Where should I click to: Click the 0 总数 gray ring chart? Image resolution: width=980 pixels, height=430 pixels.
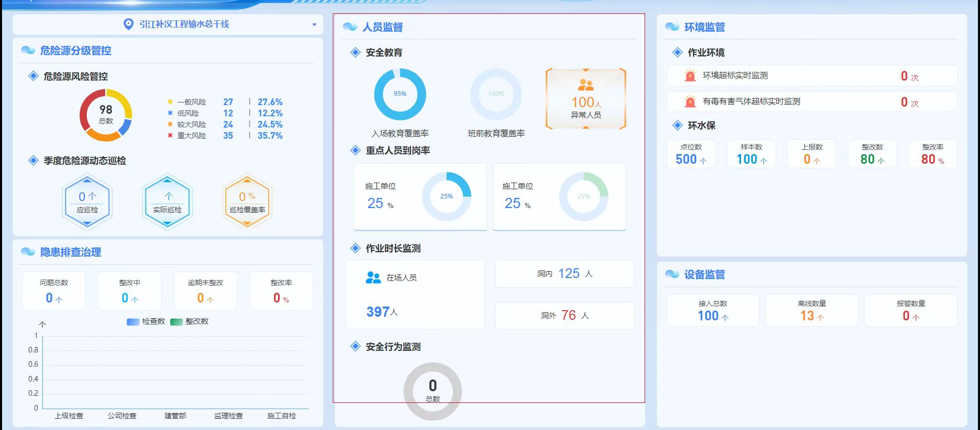[x=433, y=391]
